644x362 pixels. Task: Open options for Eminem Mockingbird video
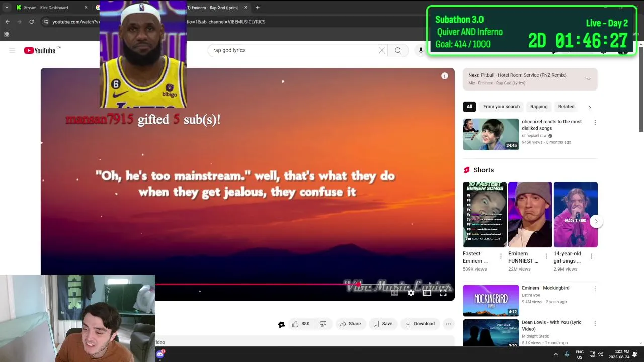[x=595, y=289]
